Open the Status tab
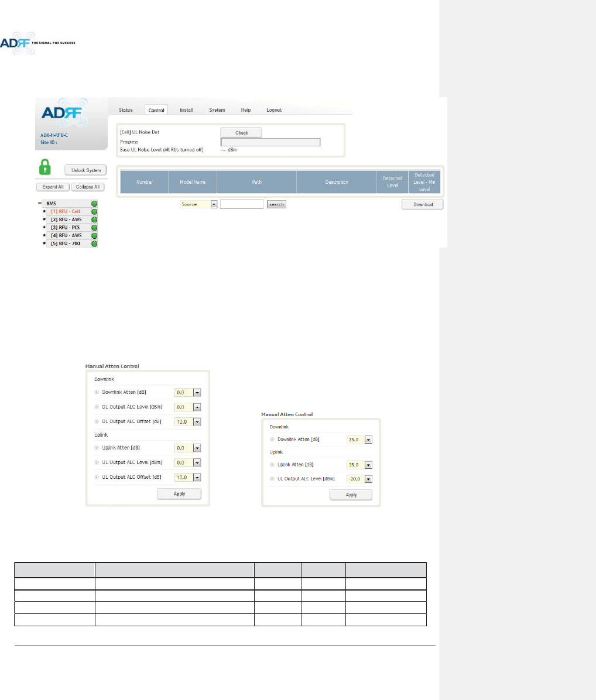 pyautogui.click(x=125, y=110)
